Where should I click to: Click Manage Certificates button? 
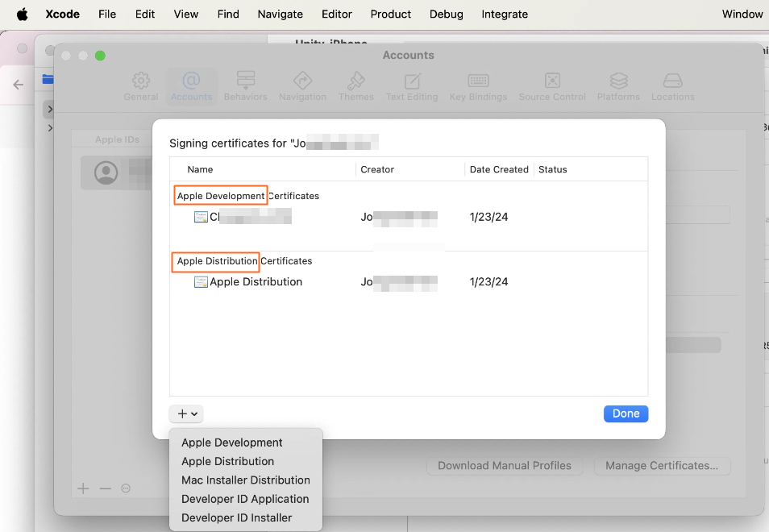662,466
